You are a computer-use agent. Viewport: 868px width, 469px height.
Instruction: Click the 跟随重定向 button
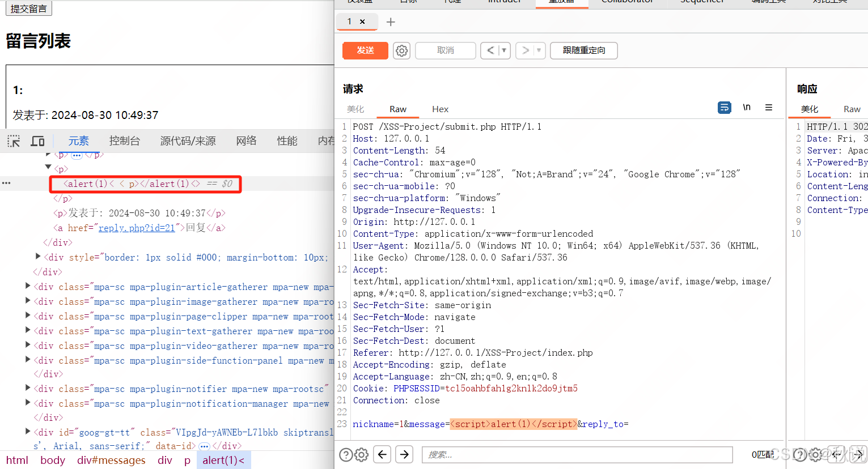[x=584, y=50]
